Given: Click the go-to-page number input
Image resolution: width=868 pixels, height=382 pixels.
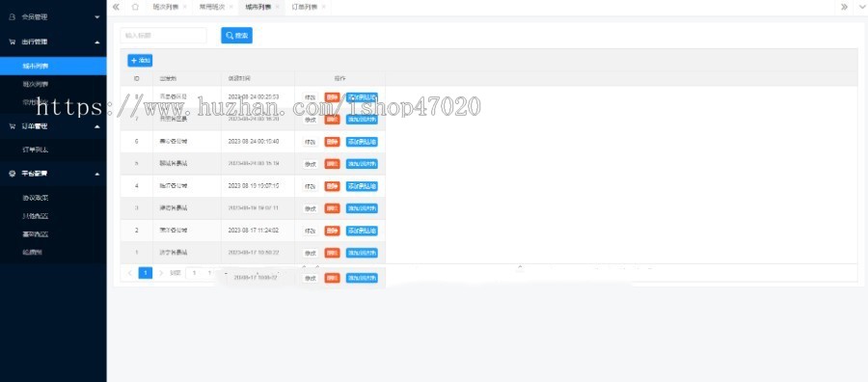Looking at the screenshot, I should click(194, 273).
